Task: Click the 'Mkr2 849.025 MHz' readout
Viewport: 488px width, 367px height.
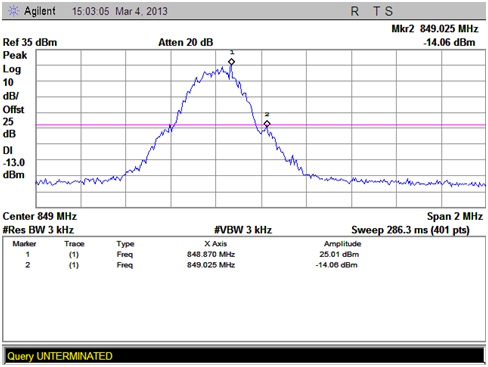Action: pos(435,29)
